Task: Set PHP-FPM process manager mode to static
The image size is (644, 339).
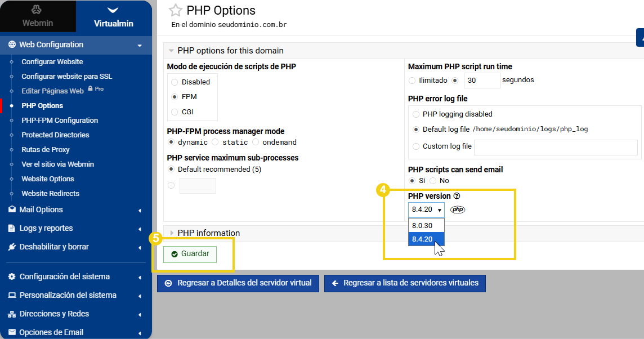Action: [214, 142]
